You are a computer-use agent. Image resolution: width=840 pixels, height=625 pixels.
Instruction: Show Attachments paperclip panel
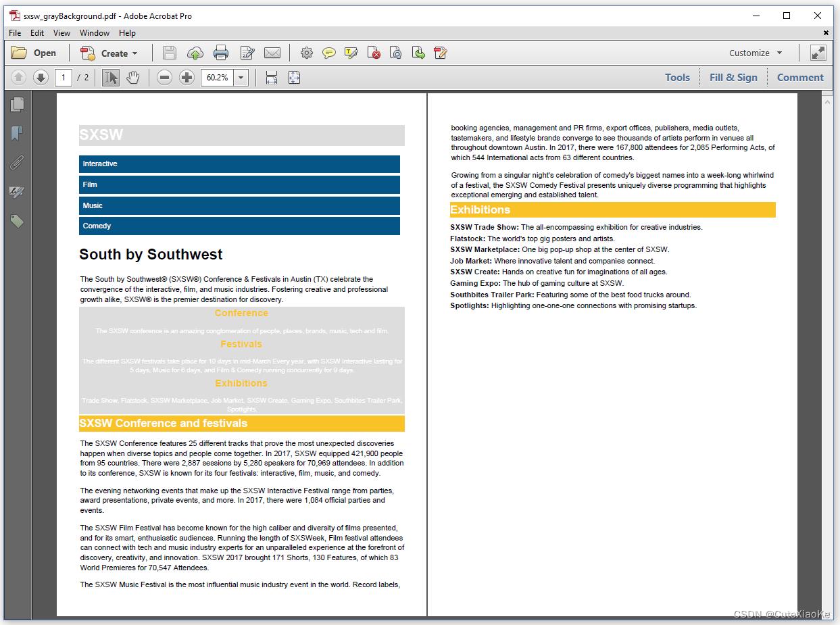click(x=17, y=162)
